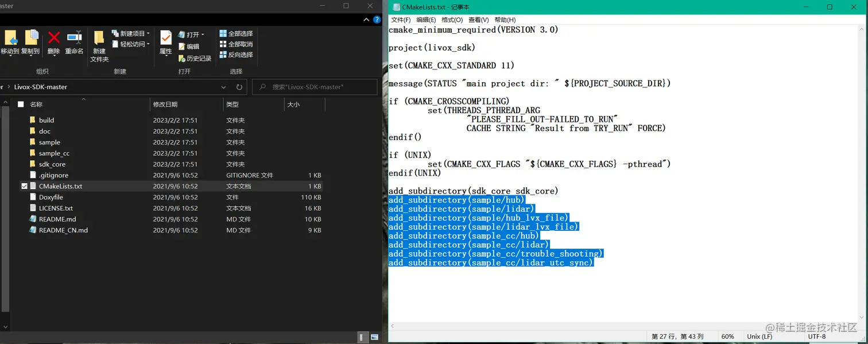Expand the address bar history dropdown
Viewport: 868px width, 344px height.
point(224,87)
